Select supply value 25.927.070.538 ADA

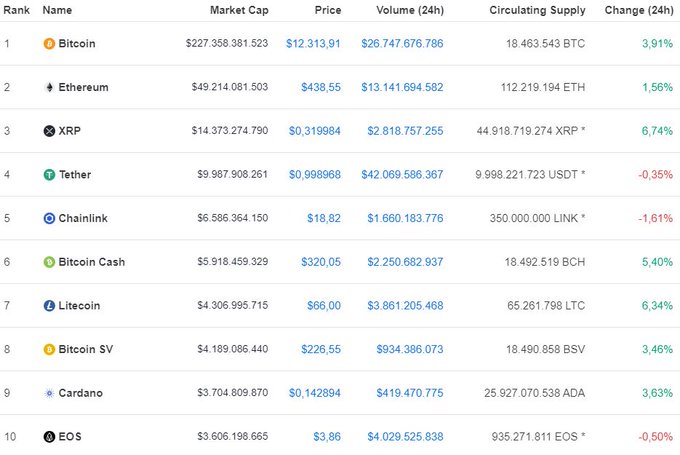click(535, 393)
